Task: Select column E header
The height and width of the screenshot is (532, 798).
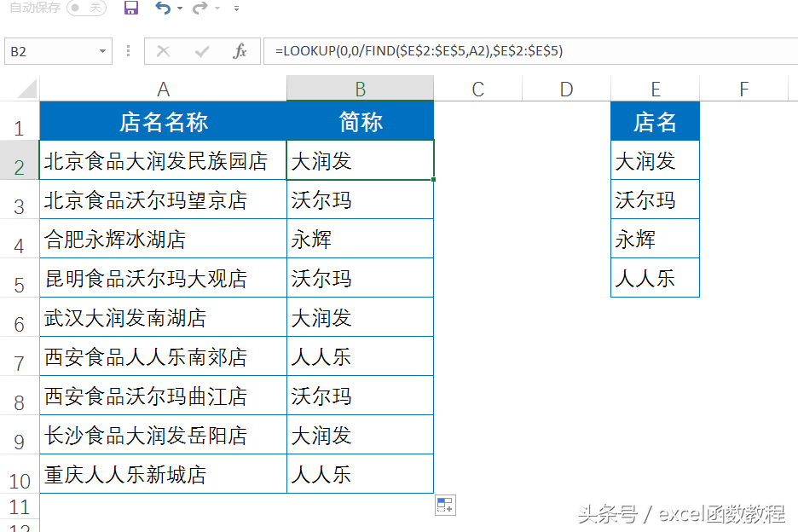Action: click(656, 89)
